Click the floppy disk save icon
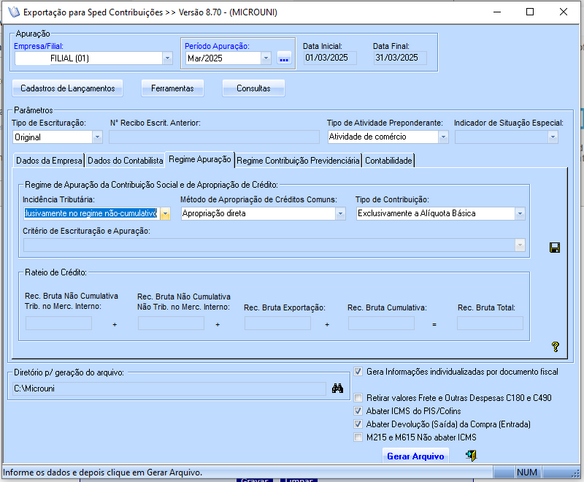Viewport: 584px width, 482px height. (x=555, y=247)
